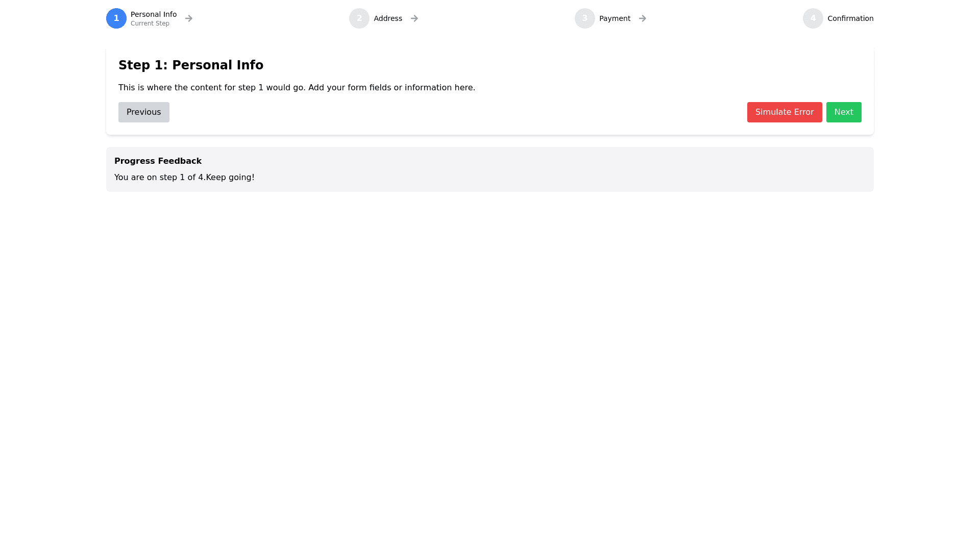
Task: Advance with the green Next button
Action: click(844, 112)
